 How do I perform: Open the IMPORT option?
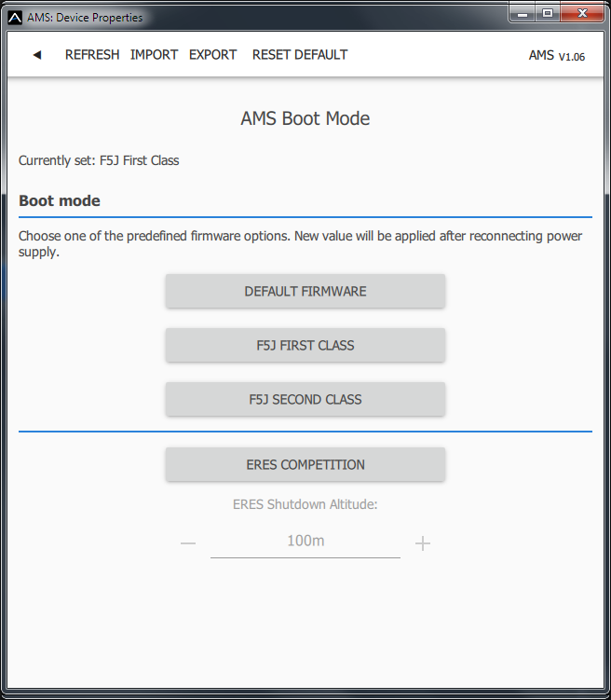click(x=154, y=55)
